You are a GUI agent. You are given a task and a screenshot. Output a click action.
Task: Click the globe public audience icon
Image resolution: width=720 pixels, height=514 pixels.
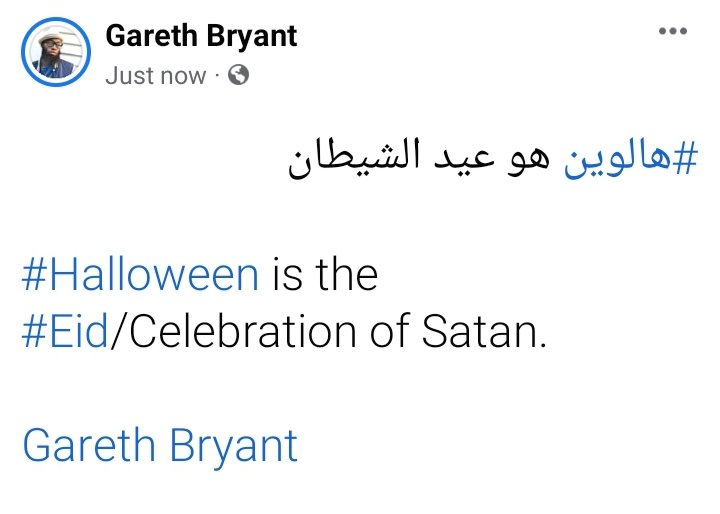(238, 75)
